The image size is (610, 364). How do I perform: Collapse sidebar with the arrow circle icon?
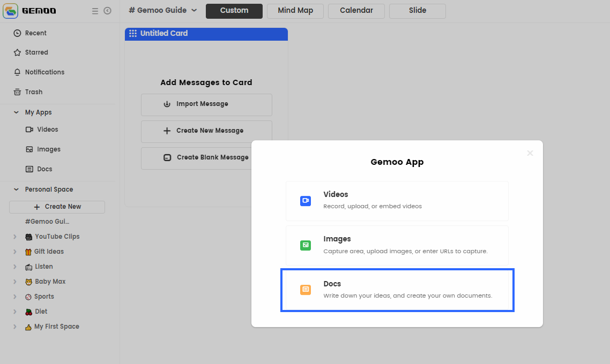coord(107,11)
